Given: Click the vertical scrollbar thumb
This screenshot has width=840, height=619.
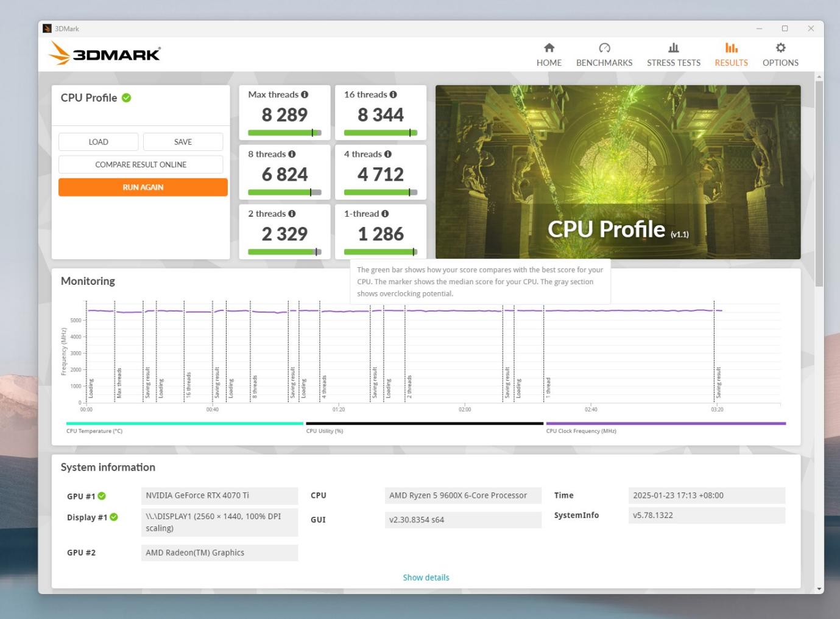Looking at the screenshot, I should click(819, 183).
